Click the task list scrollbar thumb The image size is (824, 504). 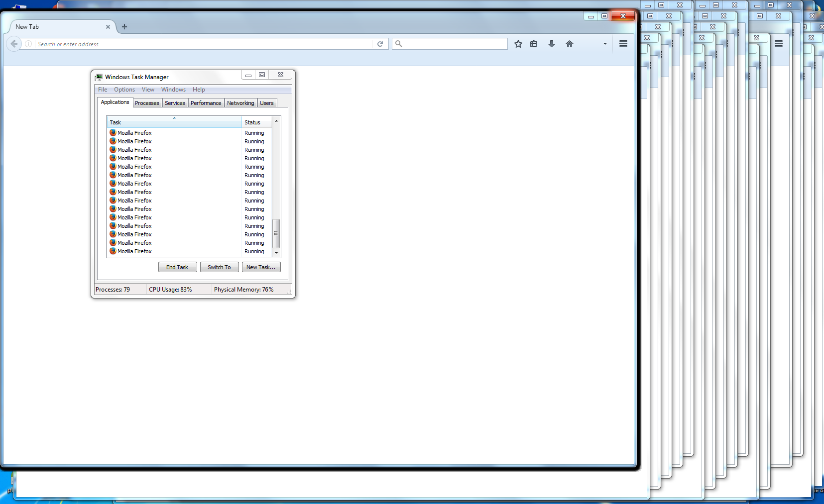pyautogui.click(x=276, y=233)
